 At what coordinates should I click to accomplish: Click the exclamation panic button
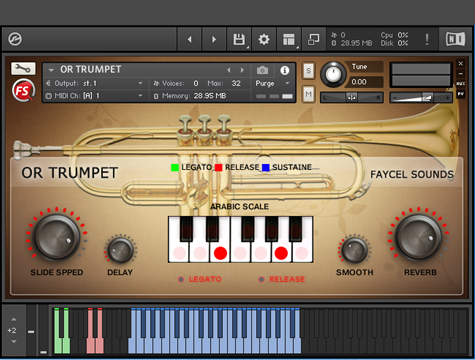pos(427,39)
